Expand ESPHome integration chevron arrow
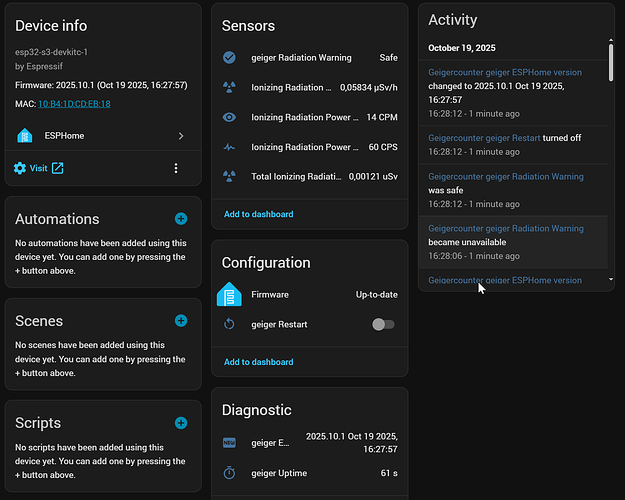The height and width of the screenshot is (500, 625). click(181, 136)
